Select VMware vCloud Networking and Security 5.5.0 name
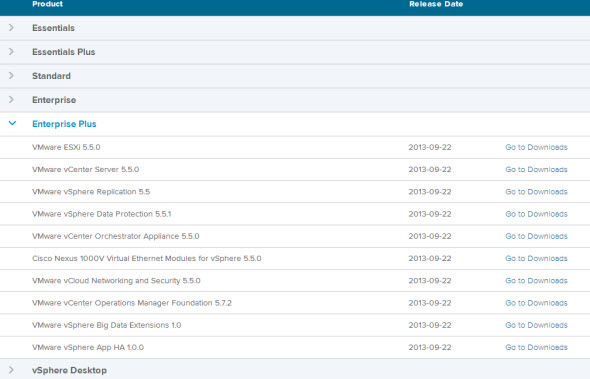 116,280
